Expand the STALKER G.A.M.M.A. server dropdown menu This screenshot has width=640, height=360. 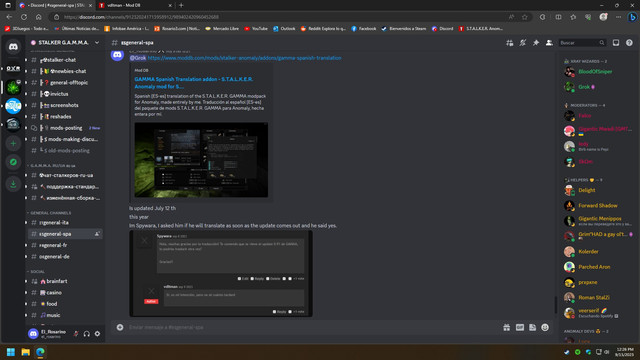tap(97, 42)
